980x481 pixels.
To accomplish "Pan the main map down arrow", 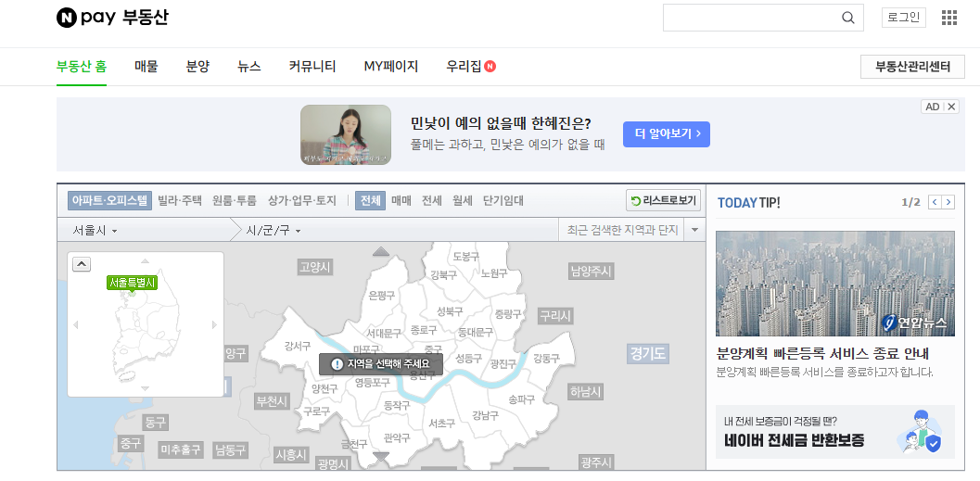I will [381, 458].
